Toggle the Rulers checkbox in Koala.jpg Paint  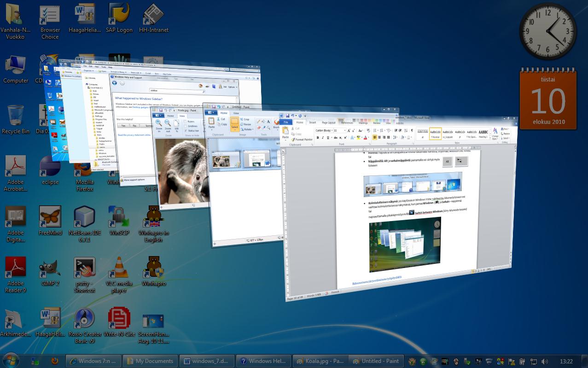pos(185,122)
